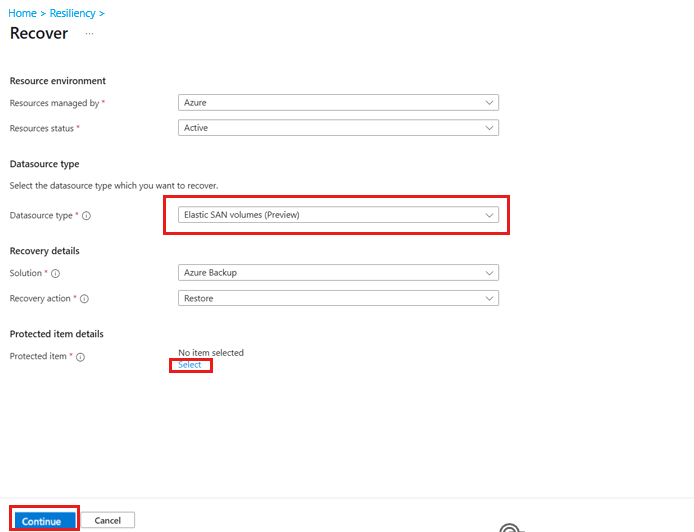Click chevron arrow of Solution field
This screenshot has height=532, width=694.
point(489,273)
